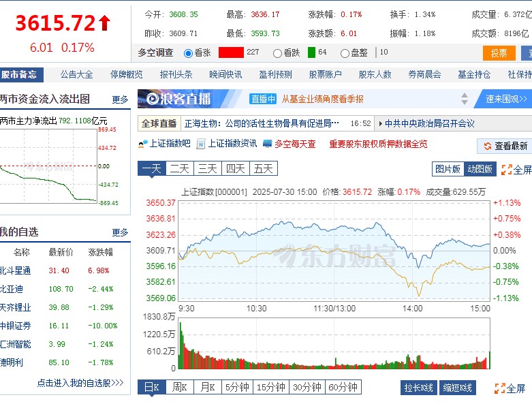Screen dimensions: 532x404
Task: Open 盈利预测 menu item
Action: [275, 75]
